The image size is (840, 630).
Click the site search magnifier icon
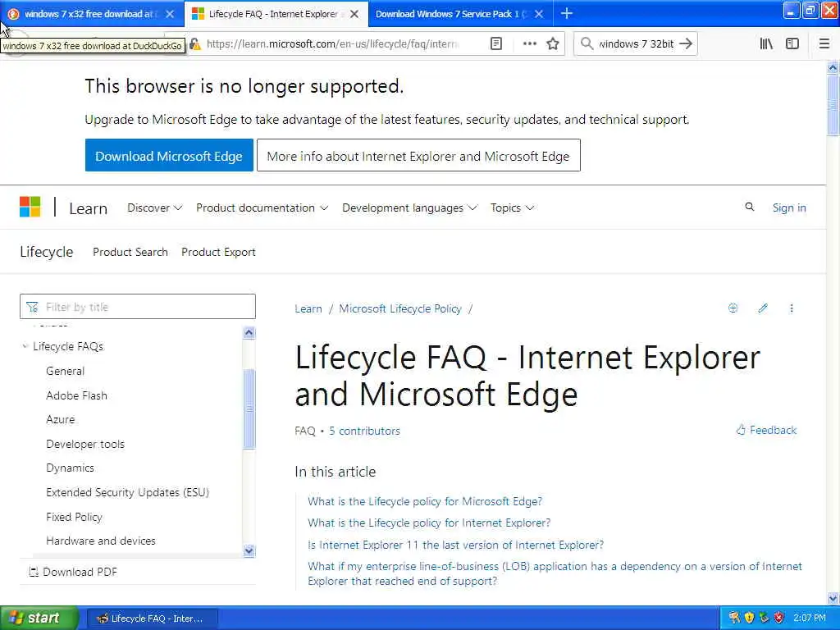pyautogui.click(x=750, y=207)
